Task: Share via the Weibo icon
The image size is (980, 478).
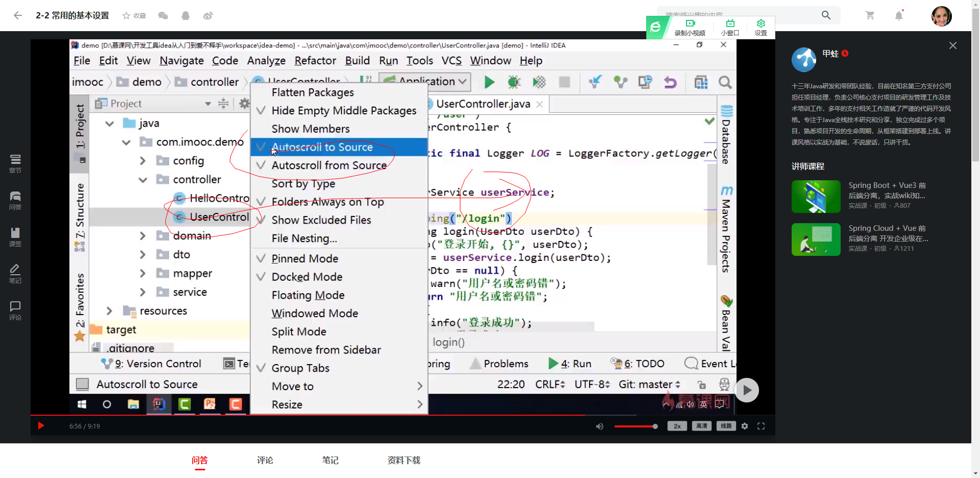Action: pyautogui.click(x=208, y=16)
